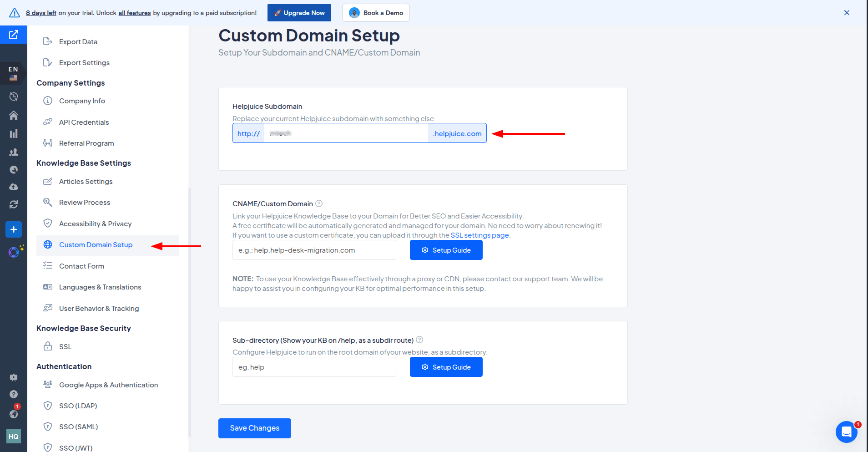Click the 'Knowledge Base Security' section heading

pos(84,328)
